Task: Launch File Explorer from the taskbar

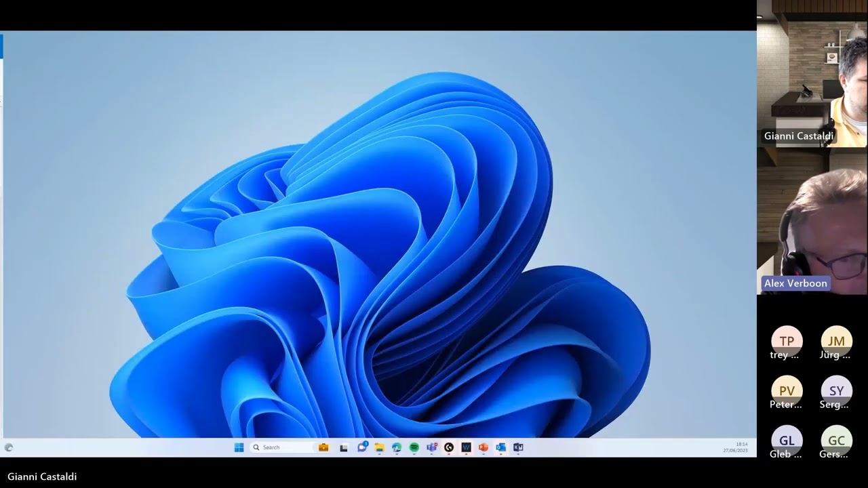Action: click(x=379, y=447)
